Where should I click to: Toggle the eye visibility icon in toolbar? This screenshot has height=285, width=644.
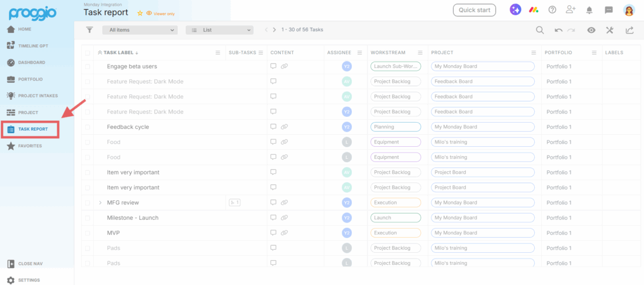[x=591, y=31]
